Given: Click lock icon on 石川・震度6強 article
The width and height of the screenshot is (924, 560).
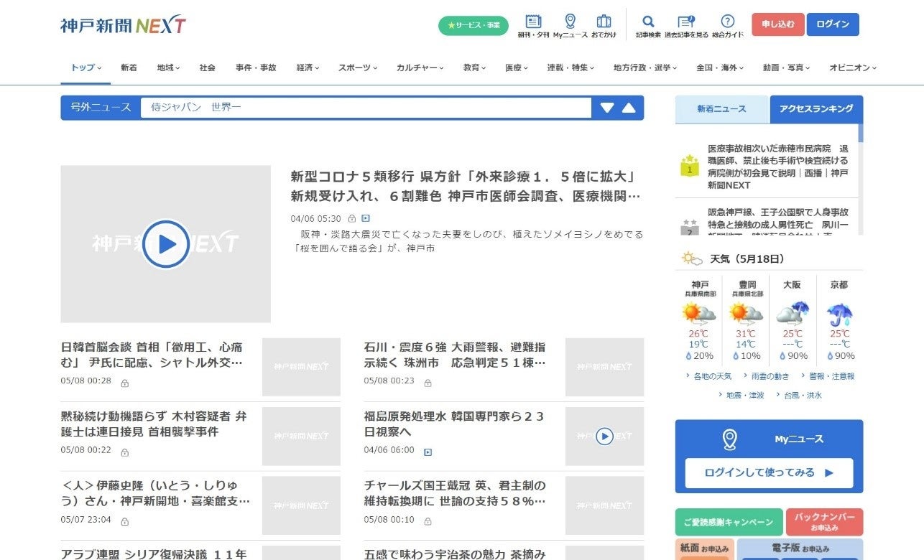Looking at the screenshot, I should pyautogui.click(x=428, y=383).
